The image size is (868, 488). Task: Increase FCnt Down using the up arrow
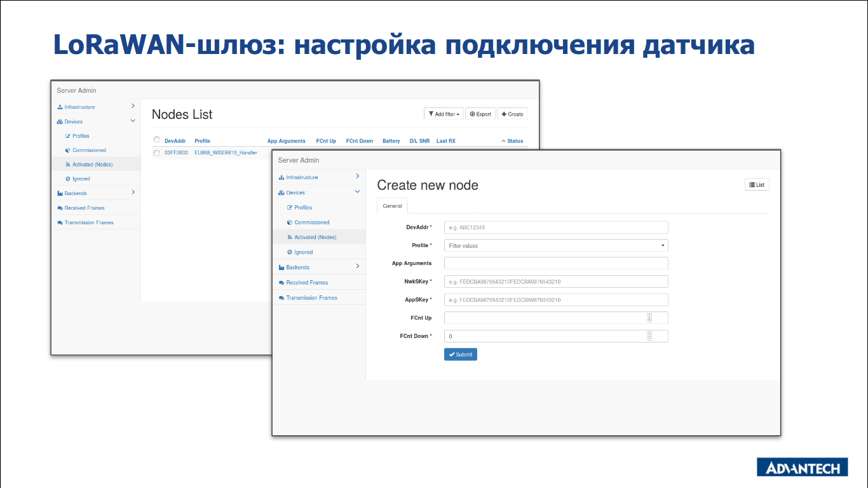tap(649, 334)
